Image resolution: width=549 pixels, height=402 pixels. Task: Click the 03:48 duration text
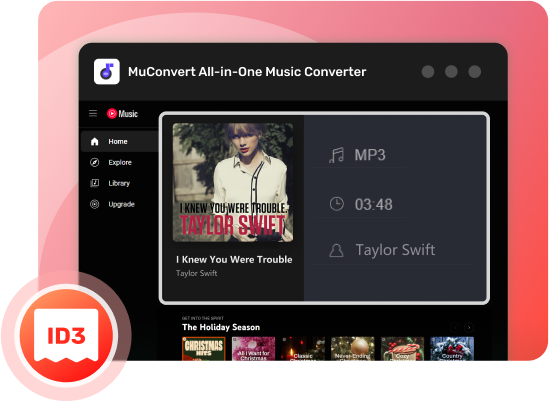374,205
